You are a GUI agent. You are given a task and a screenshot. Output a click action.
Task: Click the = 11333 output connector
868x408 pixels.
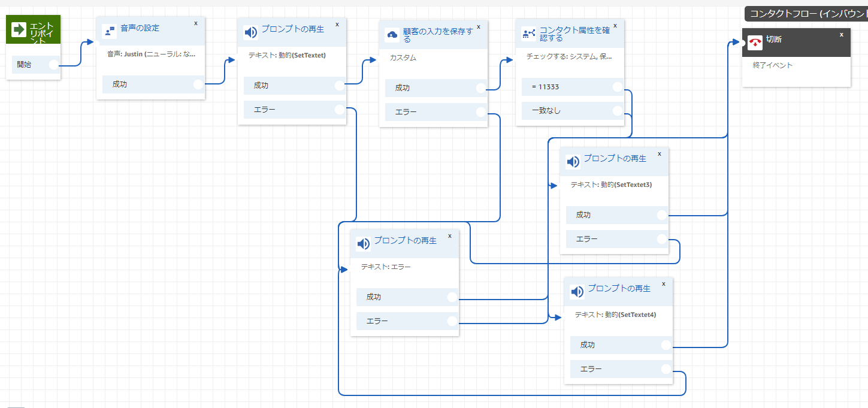tap(618, 87)
